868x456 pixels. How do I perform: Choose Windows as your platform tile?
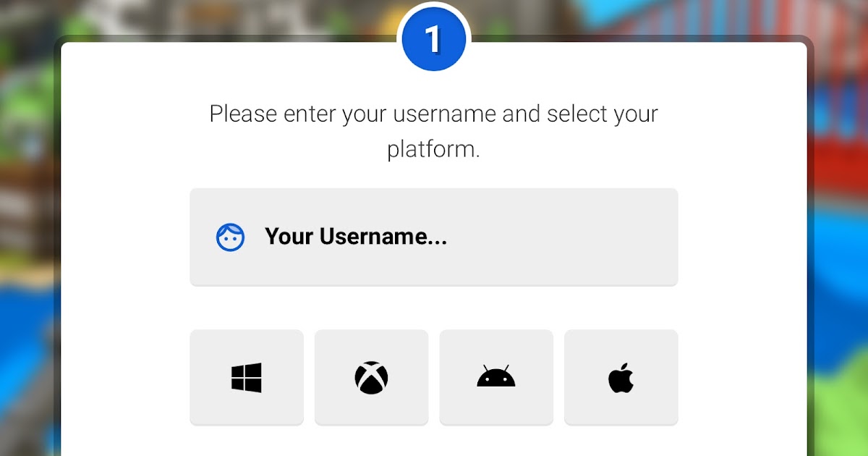(x=247, y=377)
